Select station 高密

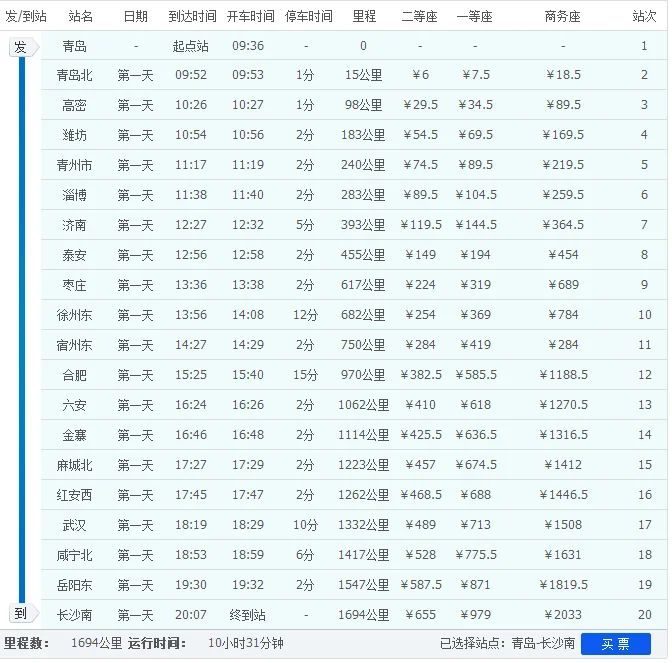click(x=75, y=105)
